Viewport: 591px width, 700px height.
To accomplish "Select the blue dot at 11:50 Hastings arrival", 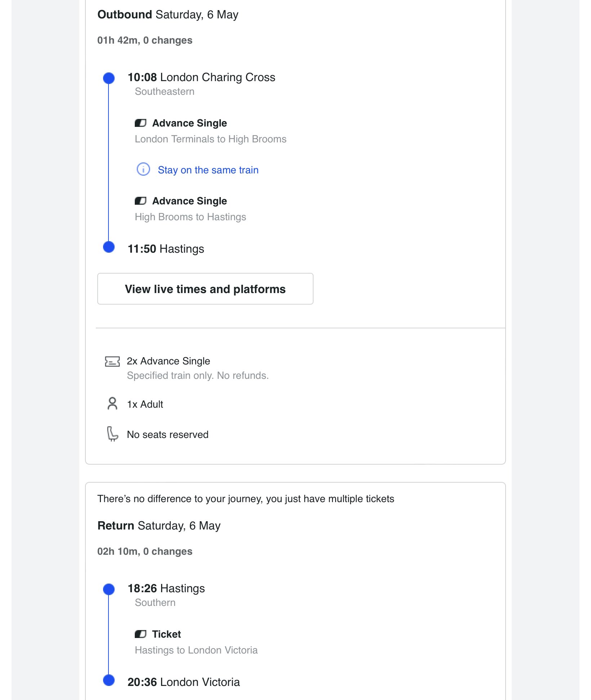I will (109, 247).
